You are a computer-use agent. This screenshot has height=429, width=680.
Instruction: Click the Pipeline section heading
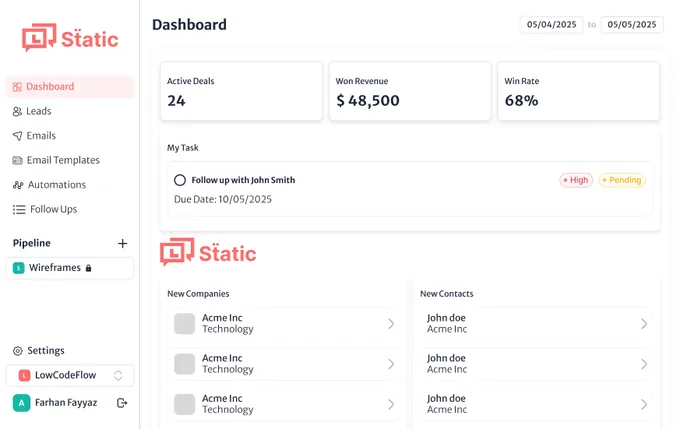[32, 243]
